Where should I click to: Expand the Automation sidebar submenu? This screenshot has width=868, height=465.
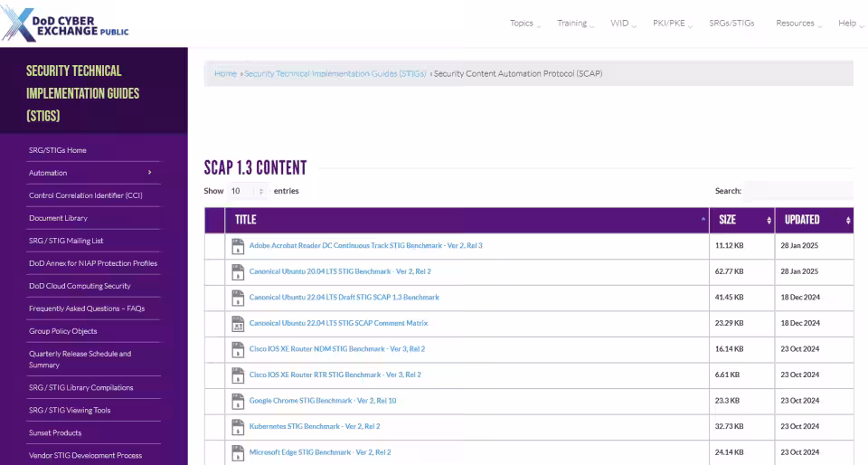pos(149,173)
